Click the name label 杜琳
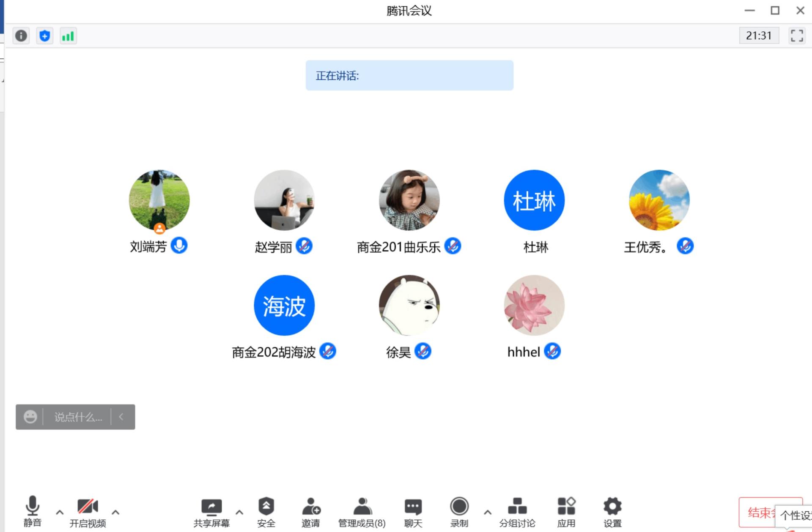Viewport: 812px width, 532px height. 536,247
